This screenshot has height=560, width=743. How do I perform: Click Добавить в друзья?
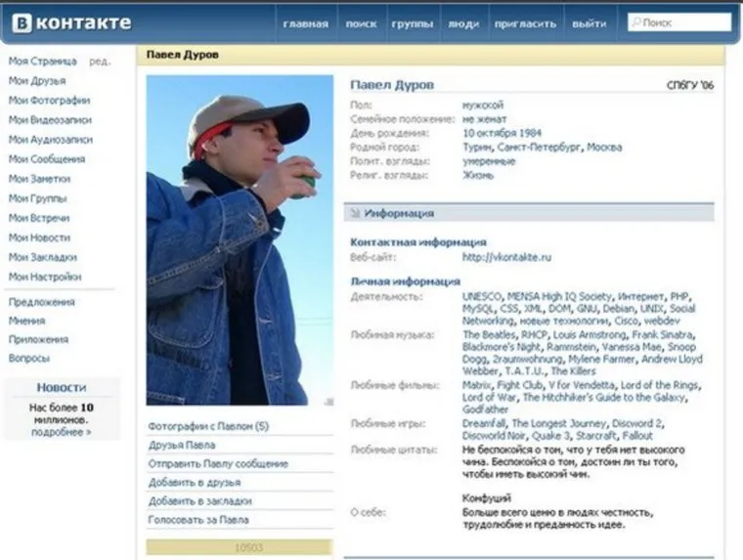tap(195, 482)
